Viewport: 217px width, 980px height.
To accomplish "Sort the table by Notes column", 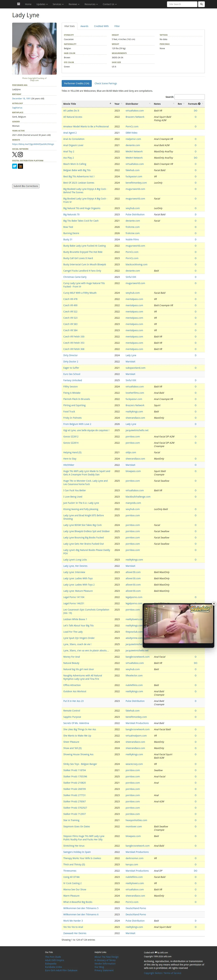I will click(x=164, y=104).
